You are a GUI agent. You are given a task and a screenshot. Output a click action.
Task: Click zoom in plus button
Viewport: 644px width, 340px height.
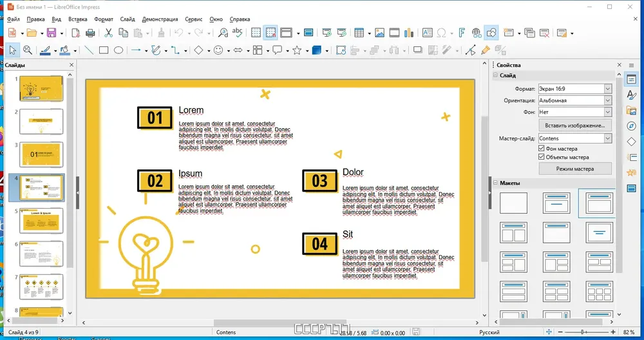613,332
